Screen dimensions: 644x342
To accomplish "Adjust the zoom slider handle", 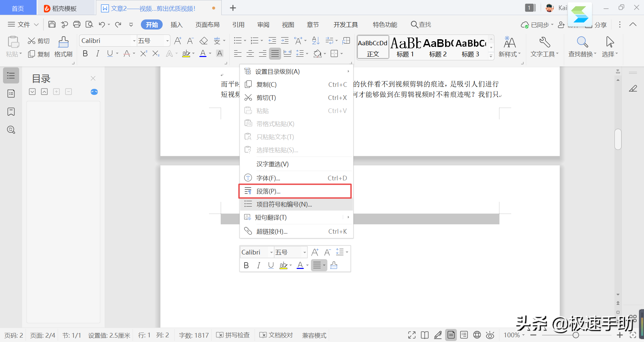I will tap(576, 335).
